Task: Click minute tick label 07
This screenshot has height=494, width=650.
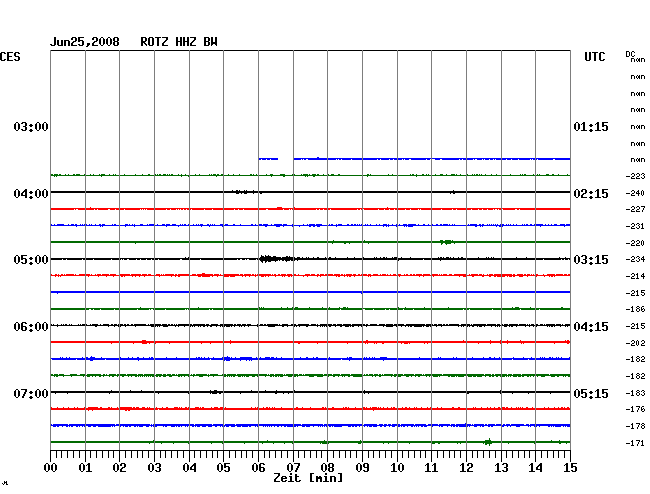Action: click(x=293, y=468)
